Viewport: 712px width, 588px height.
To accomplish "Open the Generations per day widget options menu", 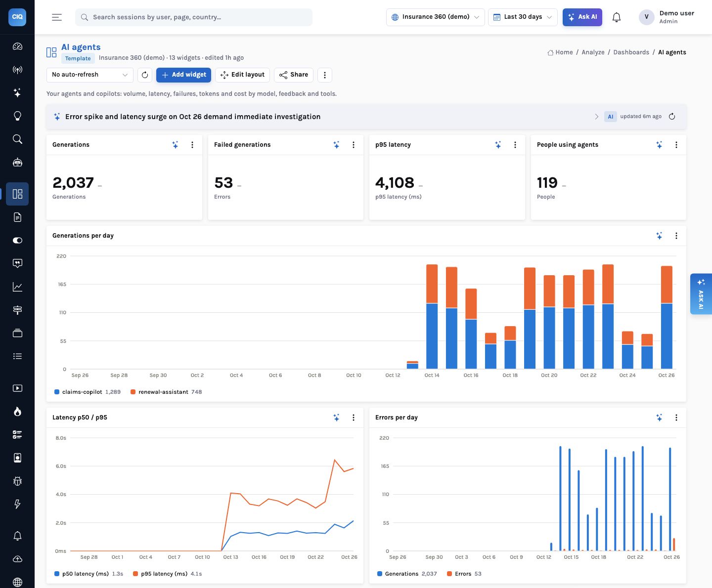I will 676,236.
